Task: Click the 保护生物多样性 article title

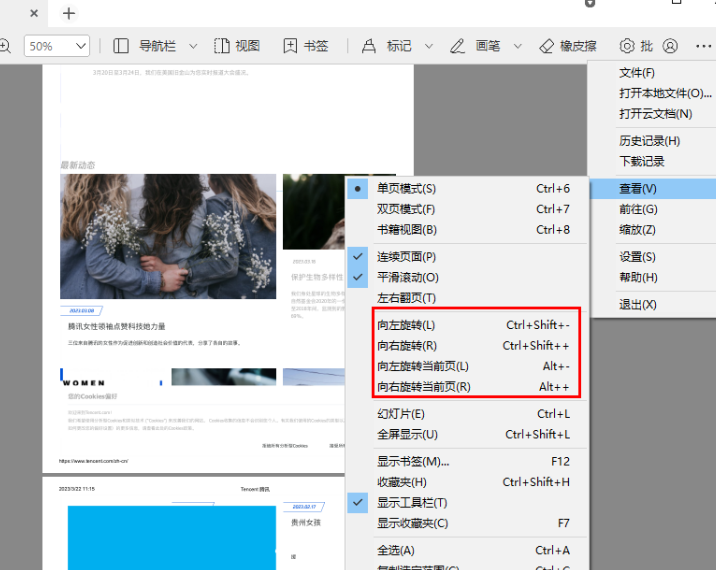Action: (317, 277)
